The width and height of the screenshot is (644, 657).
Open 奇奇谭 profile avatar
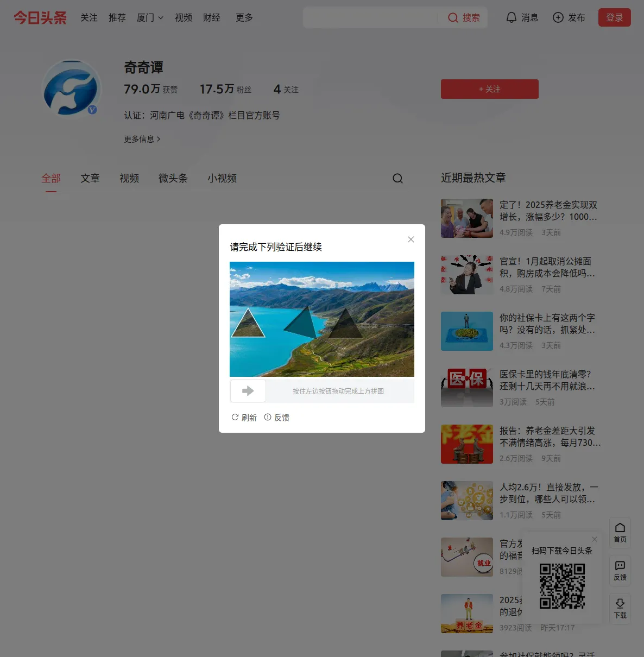tap(72, 89)
